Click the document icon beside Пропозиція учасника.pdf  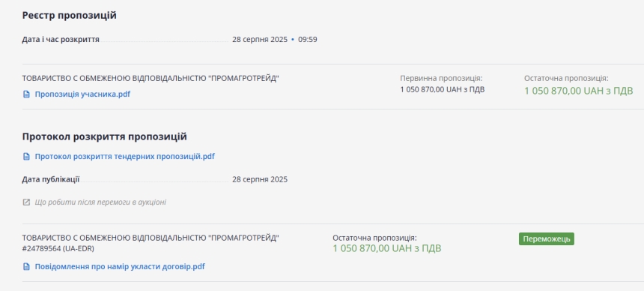[26, 94]
